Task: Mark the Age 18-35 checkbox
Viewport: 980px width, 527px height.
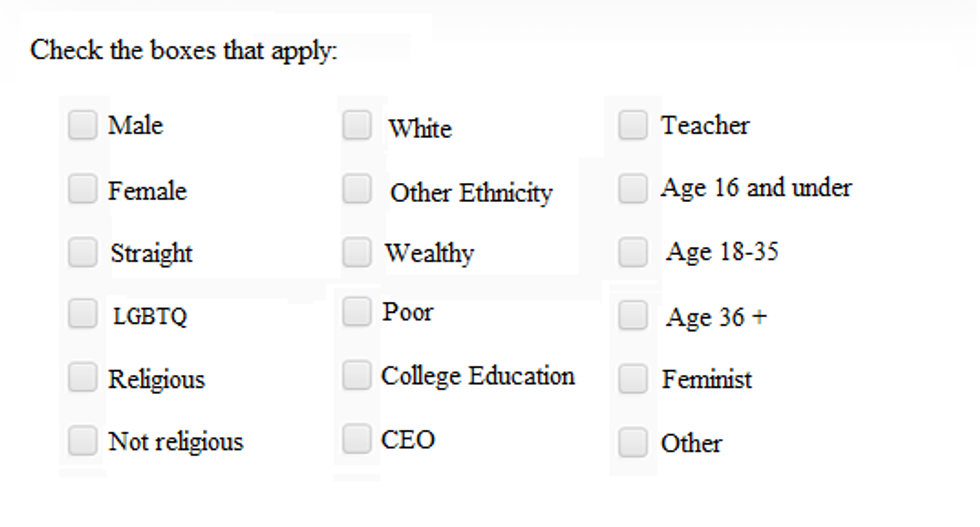Action: [632, 252]
